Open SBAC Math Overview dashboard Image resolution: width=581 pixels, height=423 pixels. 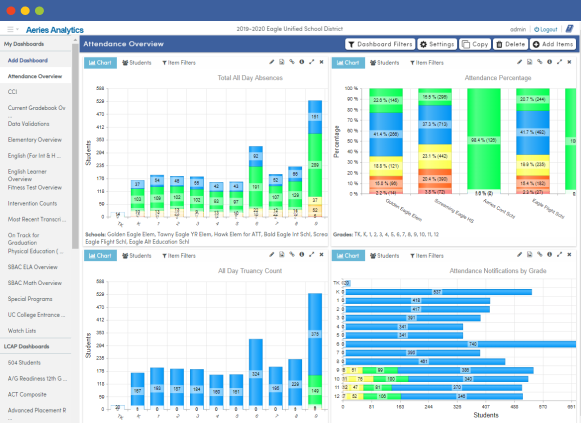[x=35, y=283]
